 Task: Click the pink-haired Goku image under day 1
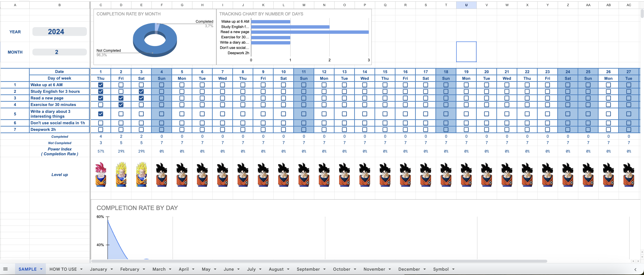tap(101, 175)
